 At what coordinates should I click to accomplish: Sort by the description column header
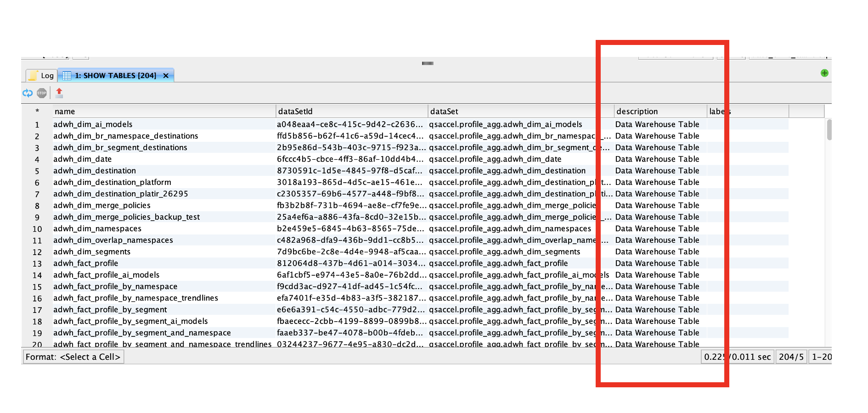[659, 112]
